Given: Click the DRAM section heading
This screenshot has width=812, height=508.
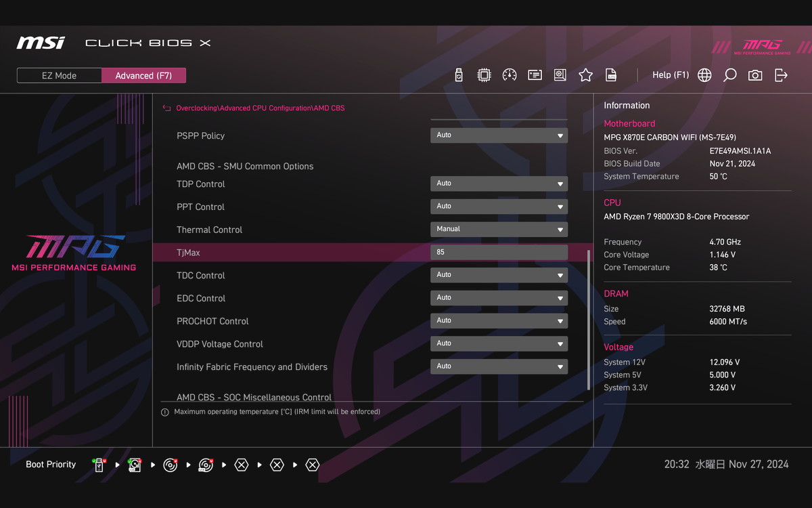Looking at the screenshot, I should 616,294.
